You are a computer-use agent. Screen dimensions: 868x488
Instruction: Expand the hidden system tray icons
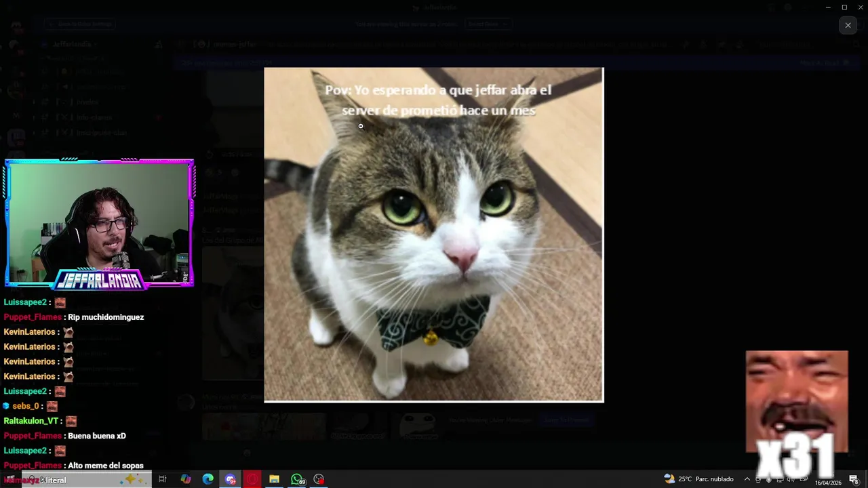[x=747, y=479]
